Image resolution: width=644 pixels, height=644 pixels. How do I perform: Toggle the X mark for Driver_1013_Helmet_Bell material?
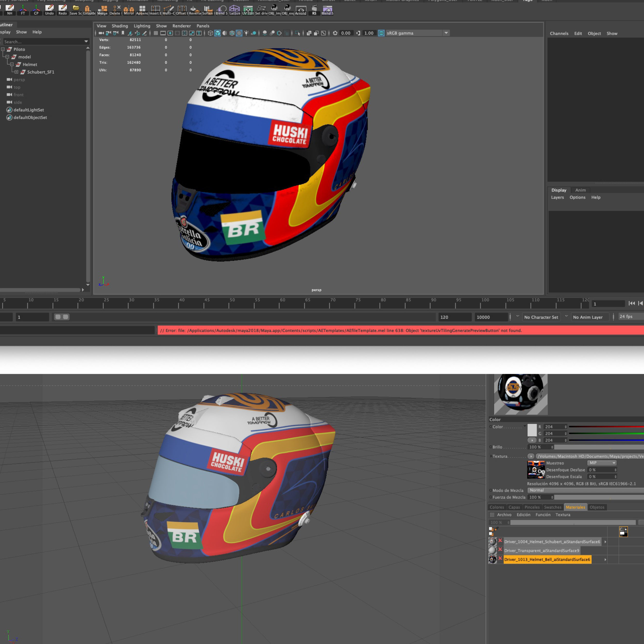[500, 558]
